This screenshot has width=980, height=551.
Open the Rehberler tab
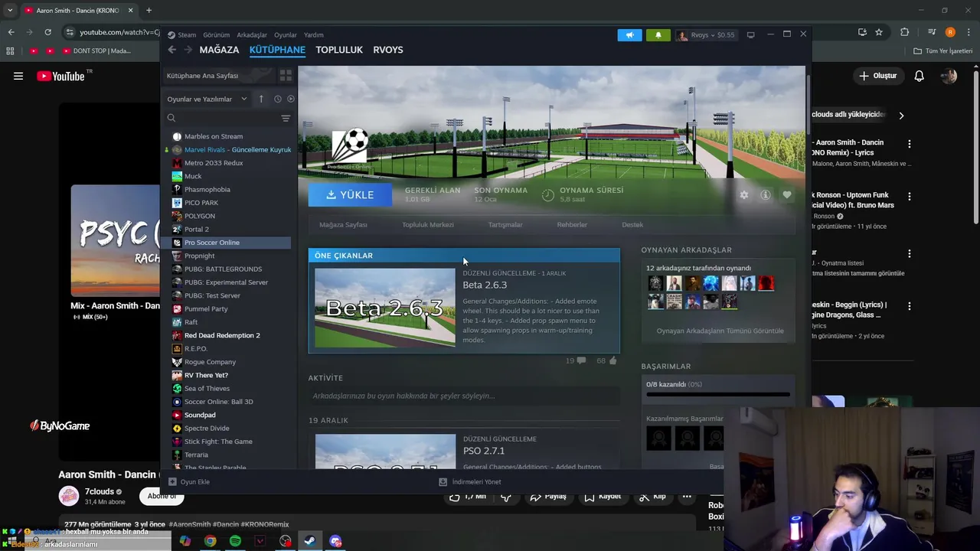[x=572, y=225]
